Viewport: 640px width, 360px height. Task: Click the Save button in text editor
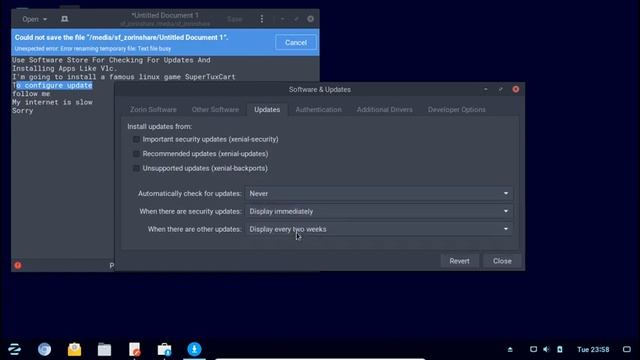coord(235,19)
